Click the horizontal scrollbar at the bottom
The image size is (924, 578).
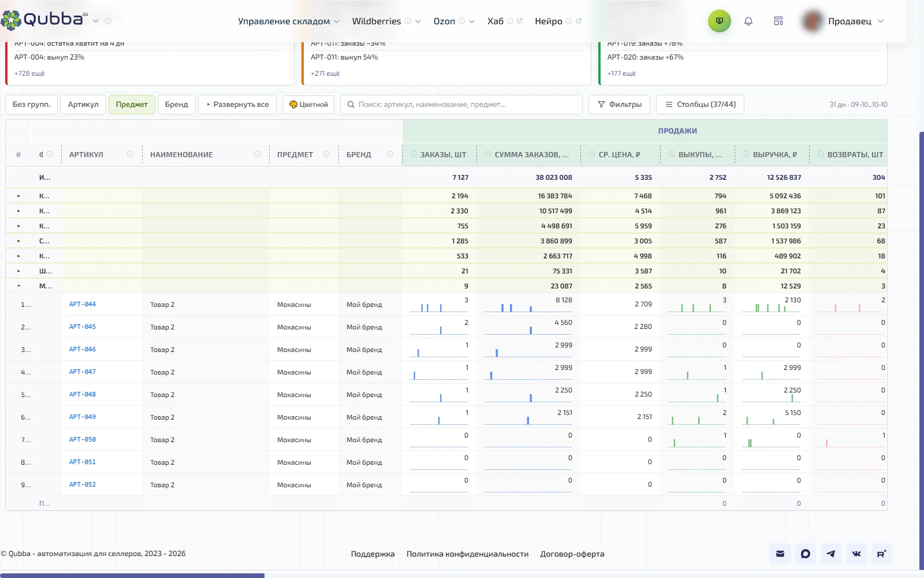point(132,575)
